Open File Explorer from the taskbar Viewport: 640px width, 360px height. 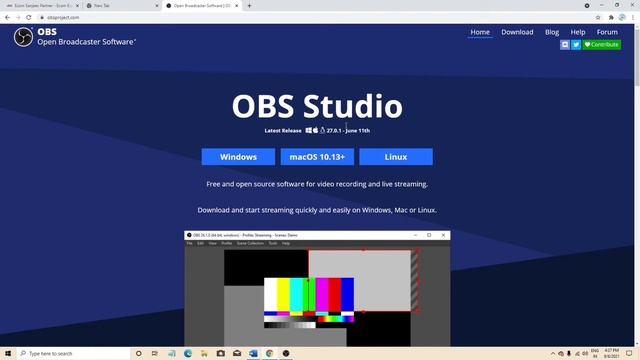[x=204, y=353]
